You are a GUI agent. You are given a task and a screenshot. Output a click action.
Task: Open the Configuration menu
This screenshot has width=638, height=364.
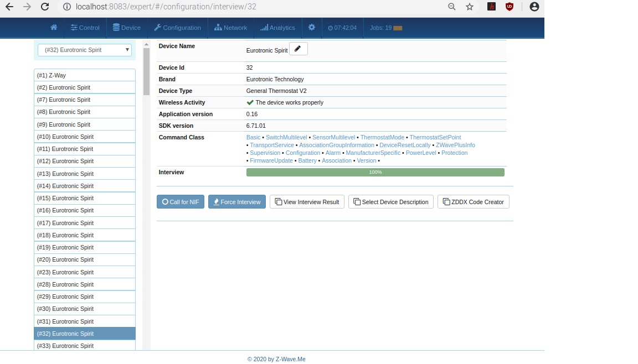tap(177, 28)
